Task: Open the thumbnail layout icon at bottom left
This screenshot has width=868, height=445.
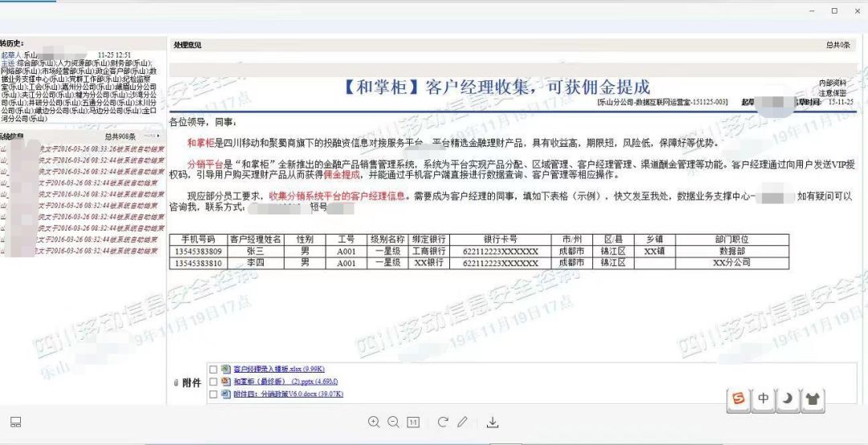Action: [15, 423]
